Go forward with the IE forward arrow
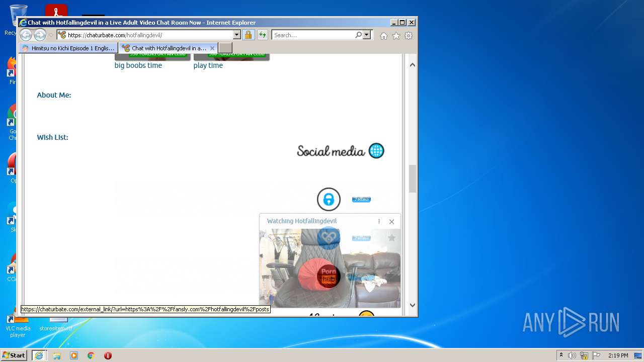This screenshot has height=362, width=644. click(40, 35)
